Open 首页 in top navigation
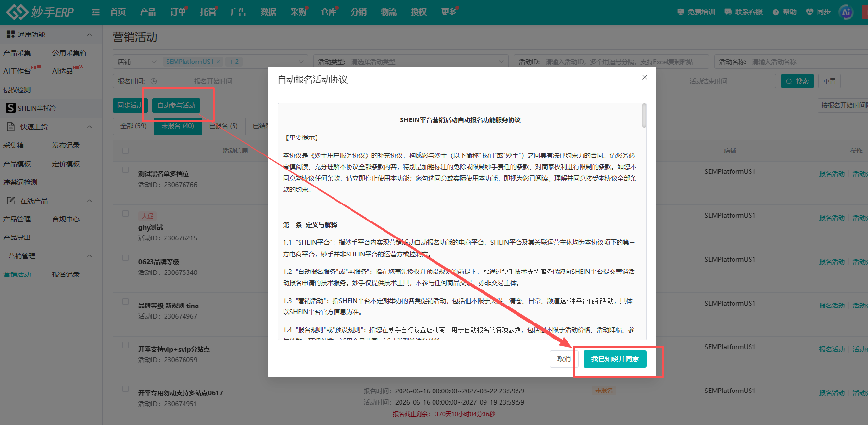868x425 pixels. coord(118,12)
